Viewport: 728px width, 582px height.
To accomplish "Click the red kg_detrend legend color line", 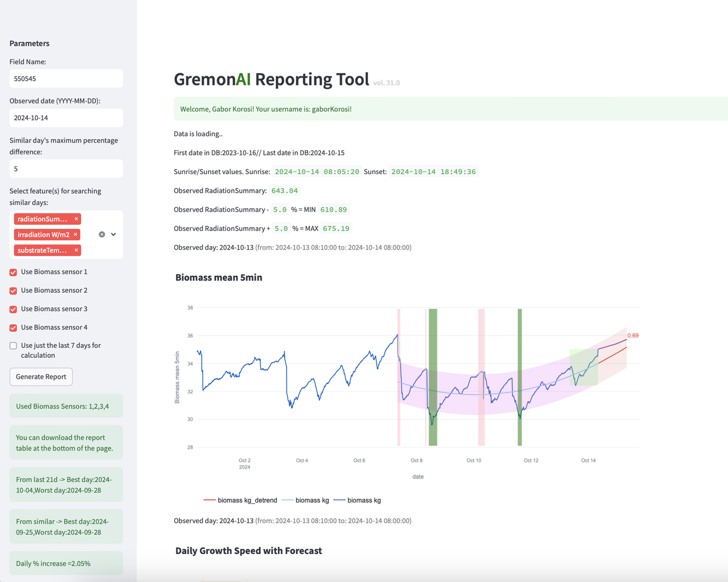I will pyautogui.click(x=210, y=500).
